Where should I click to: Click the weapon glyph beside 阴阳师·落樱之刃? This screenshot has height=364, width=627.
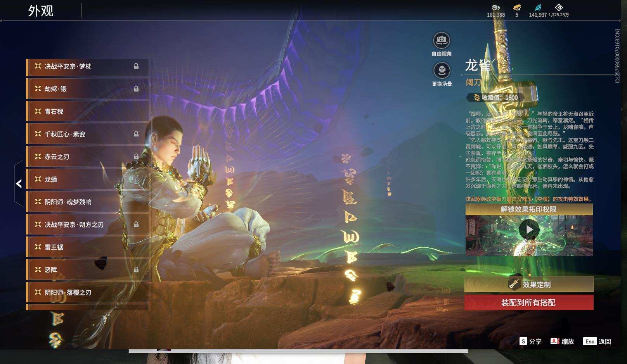coord(38,292)
